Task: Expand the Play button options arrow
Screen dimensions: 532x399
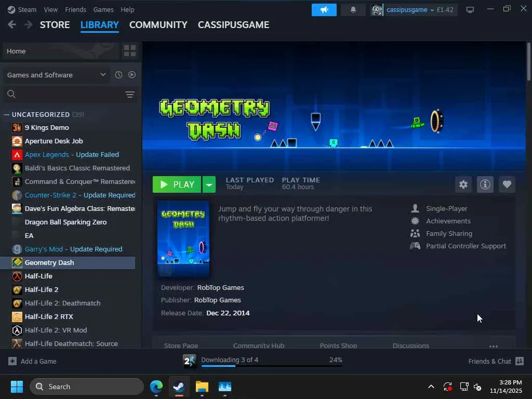Action: [x=209, y=184]
